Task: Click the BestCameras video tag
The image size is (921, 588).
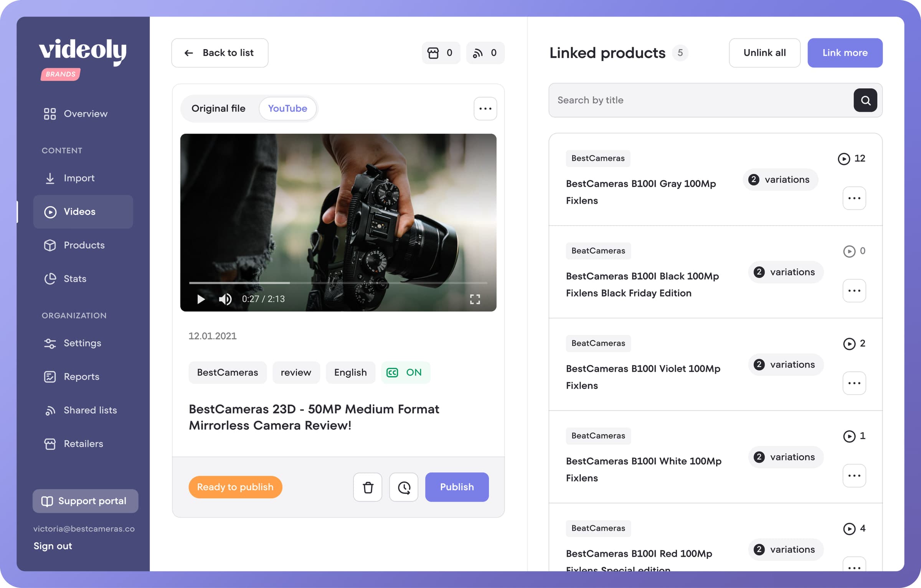Action: [228, 372]
